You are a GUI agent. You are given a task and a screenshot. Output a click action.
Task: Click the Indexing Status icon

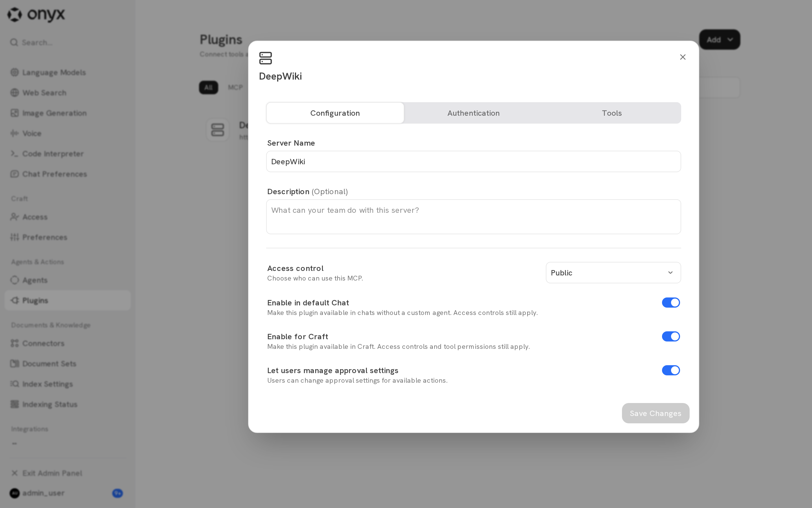click(x=14, y=404)
